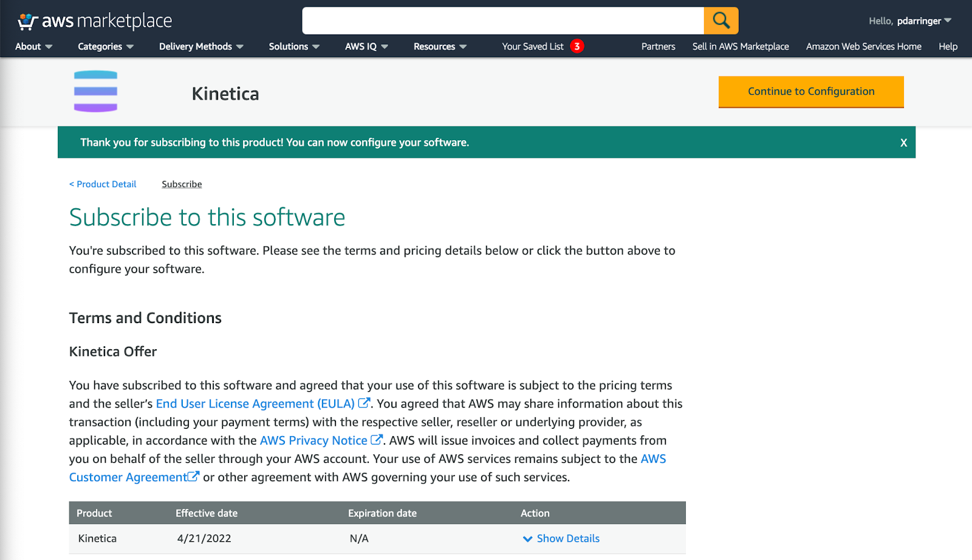The height and width of the screenshot is (560, 972).
Task: Click the chevron next to Show Details
Action: coord(527,539)
